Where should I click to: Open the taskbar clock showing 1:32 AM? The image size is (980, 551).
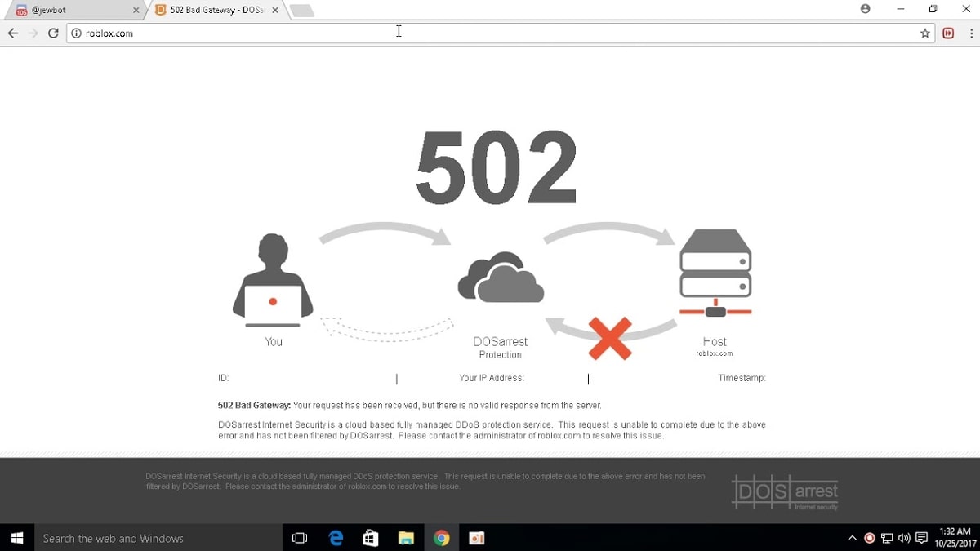click(955, 538)
